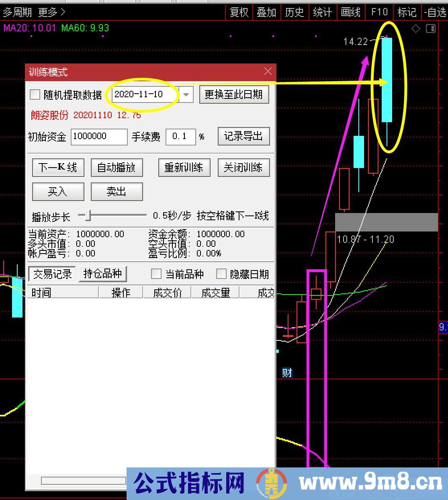Click the 操作 column header
Screen dimensions: 448x500
click(121, 293)
